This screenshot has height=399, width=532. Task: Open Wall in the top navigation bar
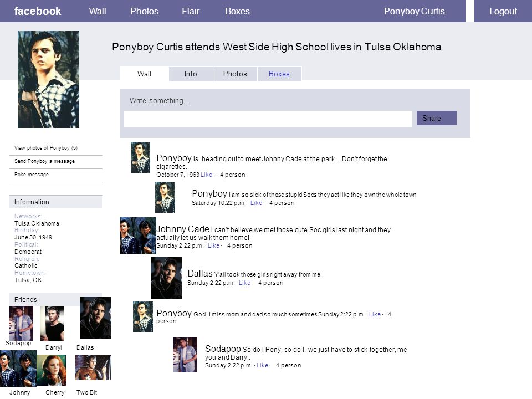coord(98,11)
